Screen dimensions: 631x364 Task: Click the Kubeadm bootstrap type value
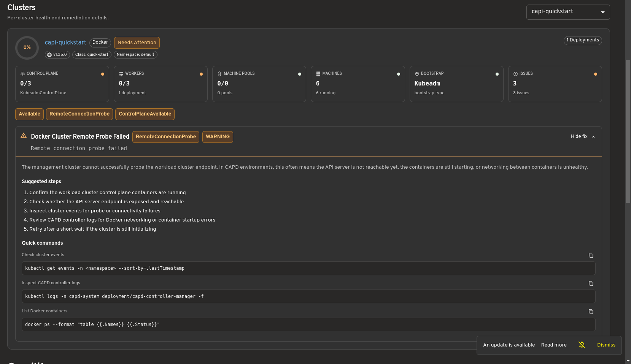pos(427,84)
